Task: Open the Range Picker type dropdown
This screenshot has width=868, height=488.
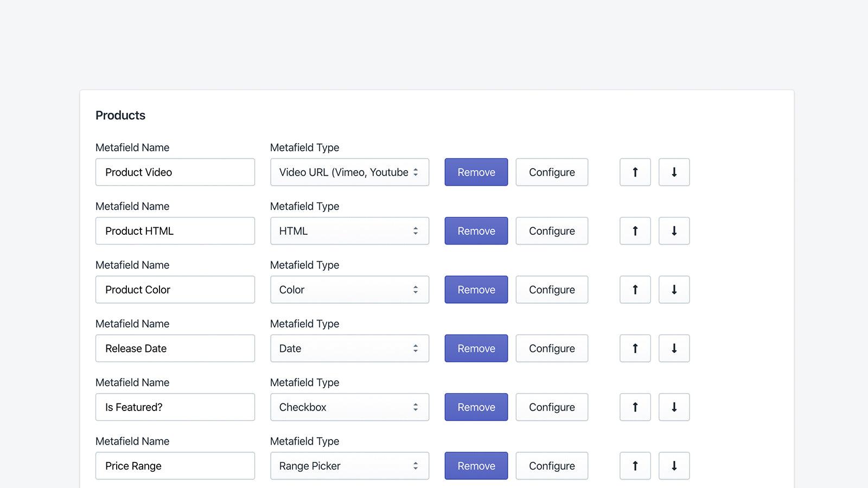Action: coord(349,465)
